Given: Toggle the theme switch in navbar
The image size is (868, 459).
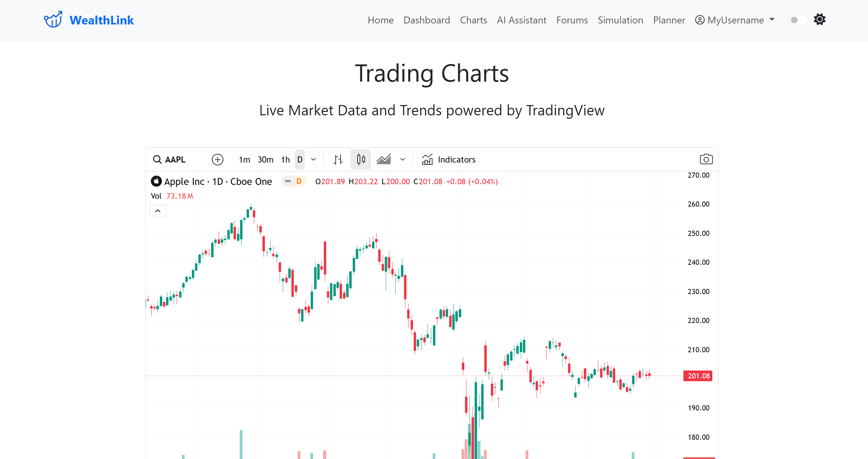Looking at the screenshot, I should click(799, 20).
